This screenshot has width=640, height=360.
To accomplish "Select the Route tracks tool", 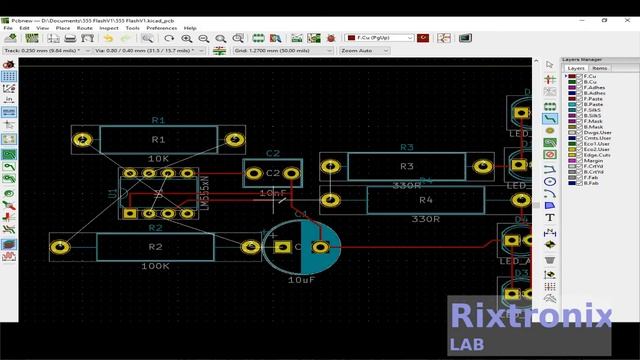I will 550,119.
